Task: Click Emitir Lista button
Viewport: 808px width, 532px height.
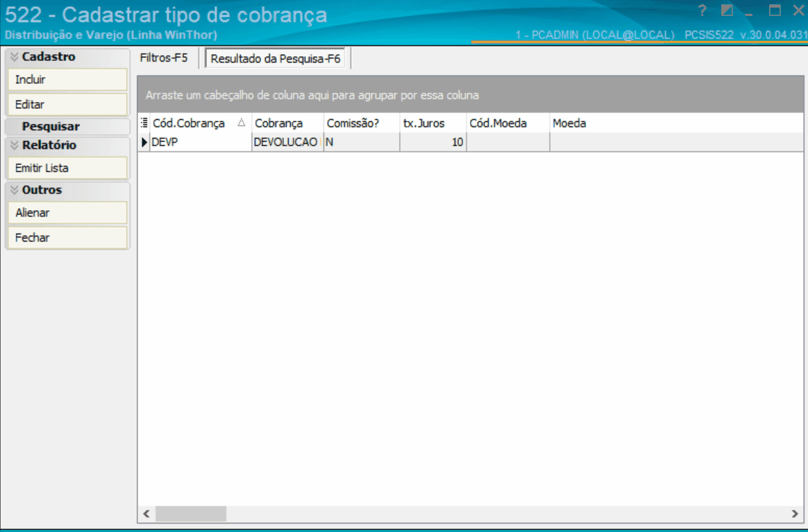Action: (x=67, y=168)
